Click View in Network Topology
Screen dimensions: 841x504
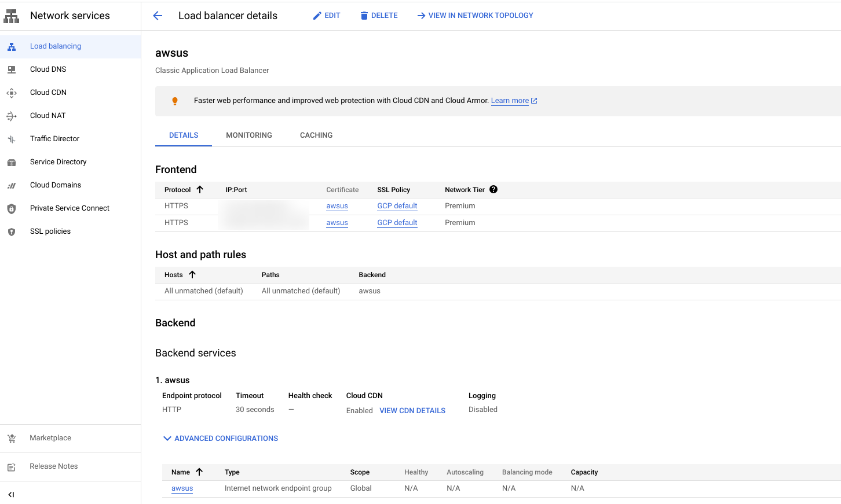point(476,16)
